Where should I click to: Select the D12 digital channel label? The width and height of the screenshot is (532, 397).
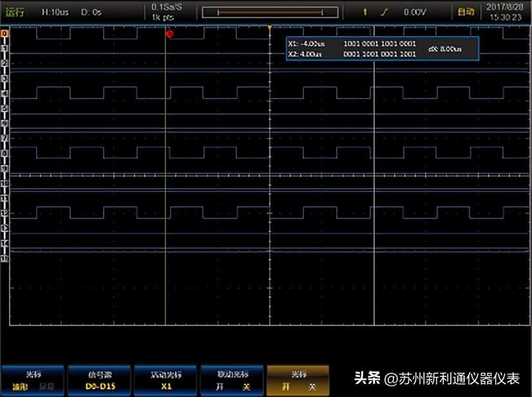click(5, 213)
